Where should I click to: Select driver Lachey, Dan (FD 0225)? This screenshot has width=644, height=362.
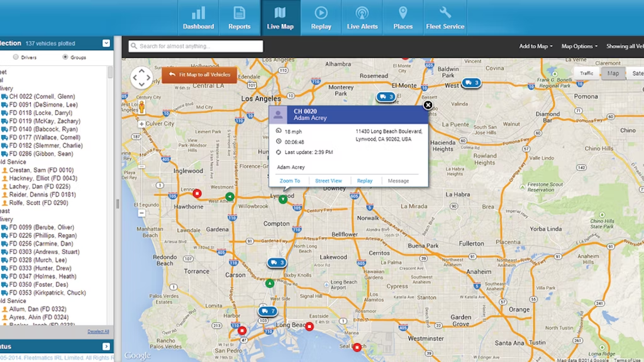tap(40, 186)
